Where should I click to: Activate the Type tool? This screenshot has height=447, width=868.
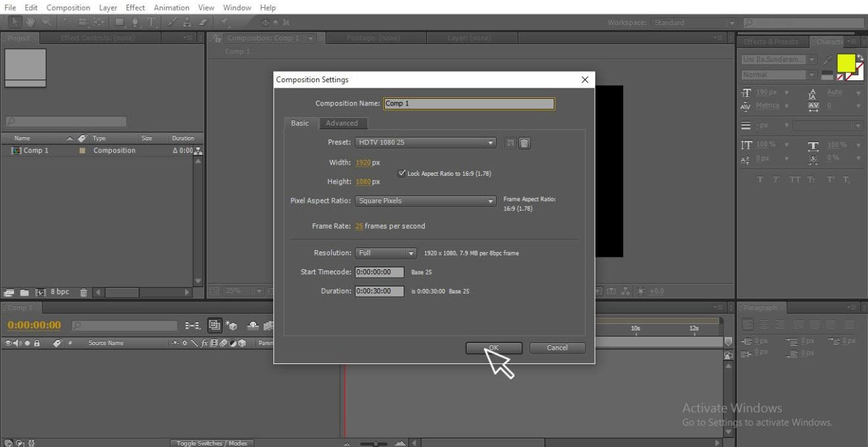click(151, 22)
